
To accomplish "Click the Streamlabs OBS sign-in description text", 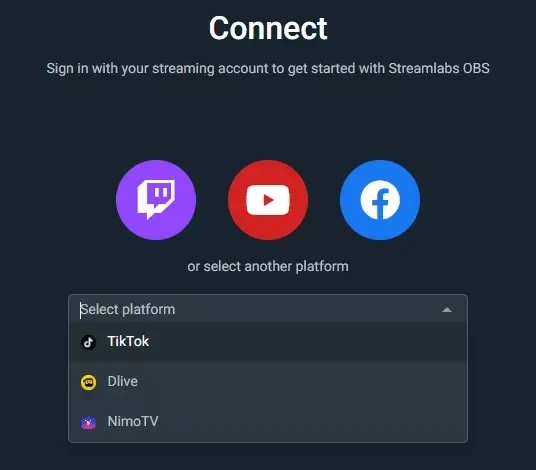I will tap(268, 68).
